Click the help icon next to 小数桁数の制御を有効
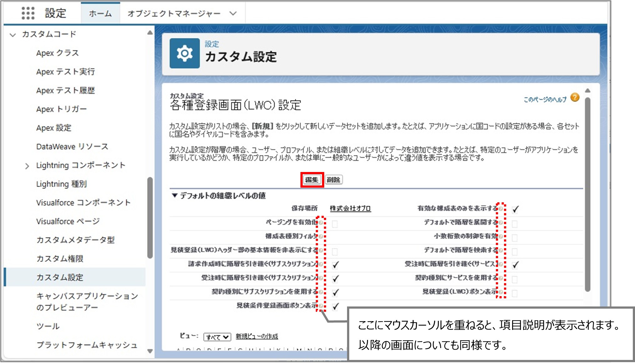 click(x=501, y=237)
